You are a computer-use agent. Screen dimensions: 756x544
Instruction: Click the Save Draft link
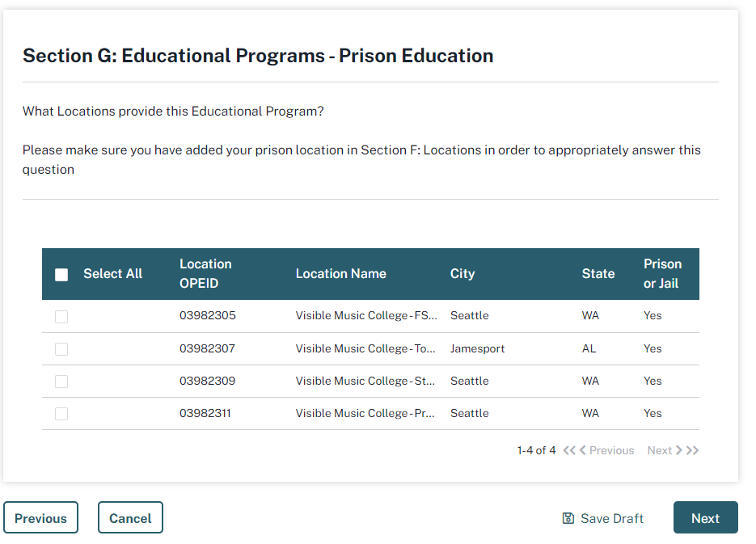[x=612, y=518]
